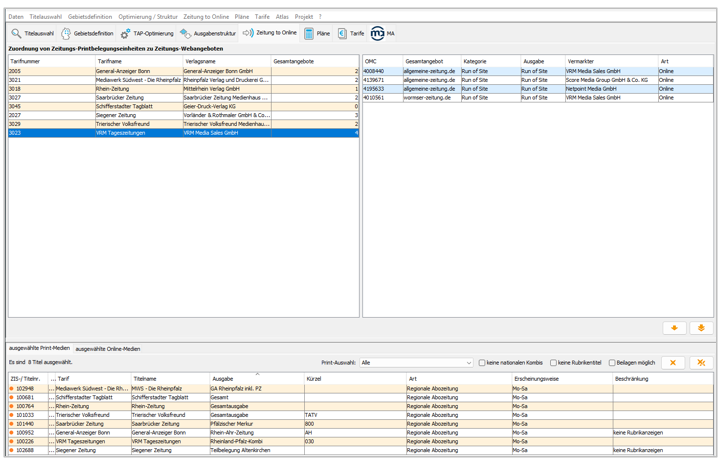Click the double orange down-arrow button
The width and height of the screenshot is (721, 461).
tap(701, 328)
